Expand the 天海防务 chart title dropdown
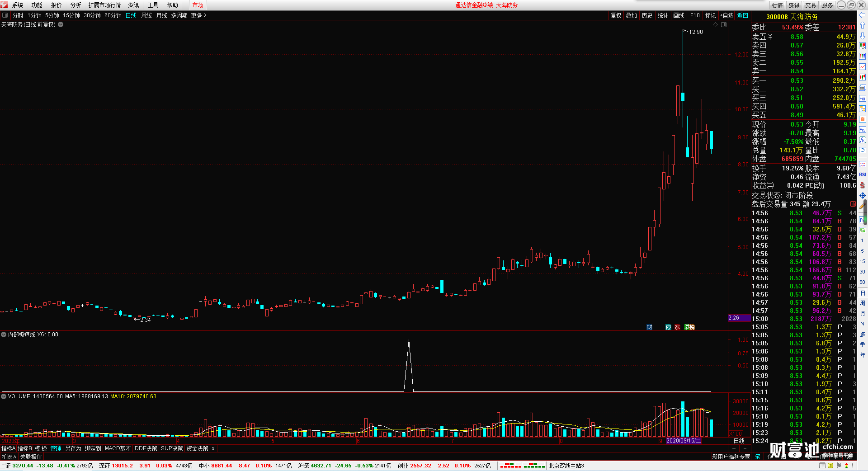 coord(61,25)
